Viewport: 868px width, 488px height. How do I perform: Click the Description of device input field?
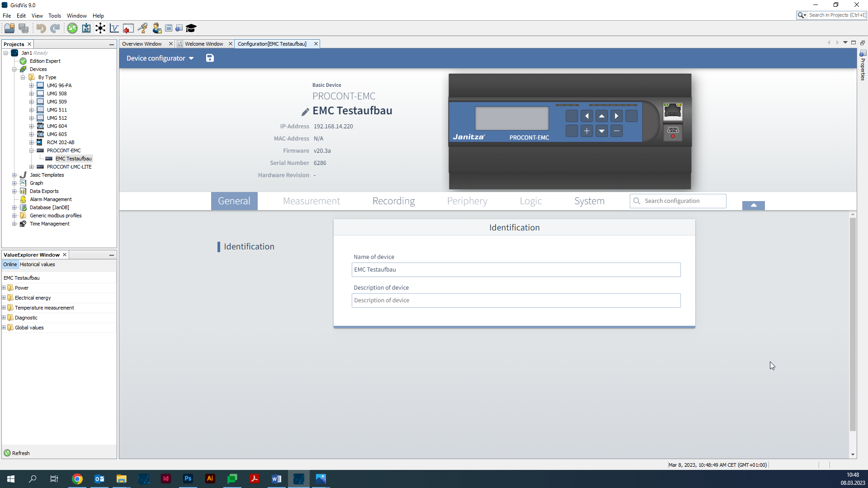pyautogui.click(x=516, y=300)
